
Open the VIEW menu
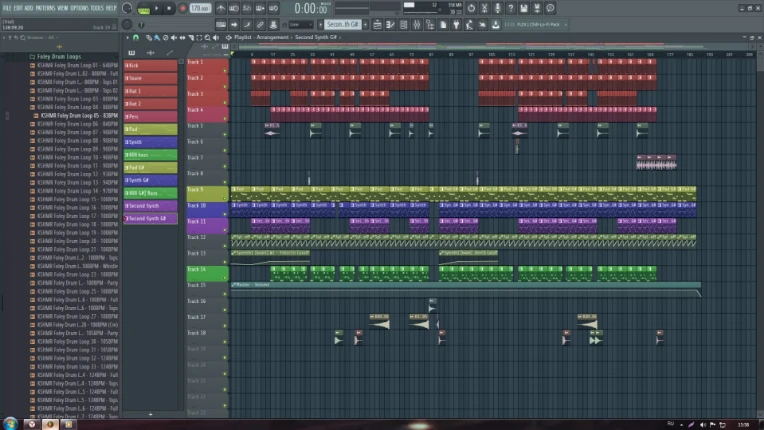click(x=63, y=8)
